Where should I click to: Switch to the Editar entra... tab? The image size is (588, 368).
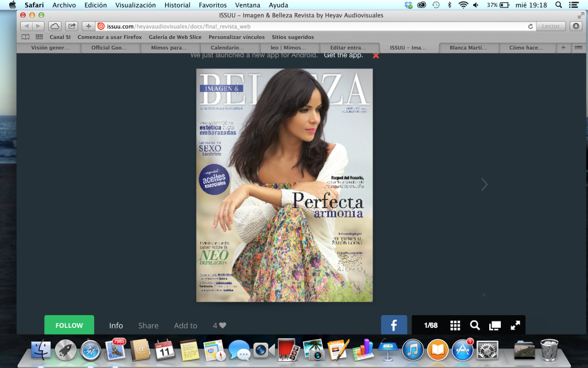click(x=347, y=48)
